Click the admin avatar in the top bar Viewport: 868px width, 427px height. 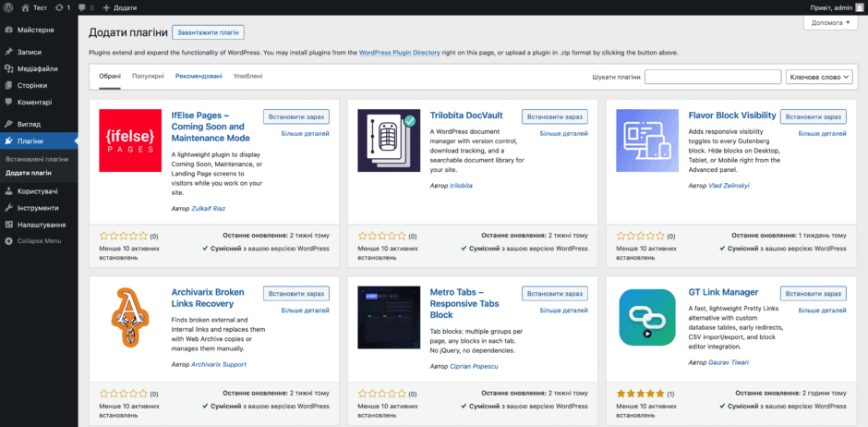(859, 7)
